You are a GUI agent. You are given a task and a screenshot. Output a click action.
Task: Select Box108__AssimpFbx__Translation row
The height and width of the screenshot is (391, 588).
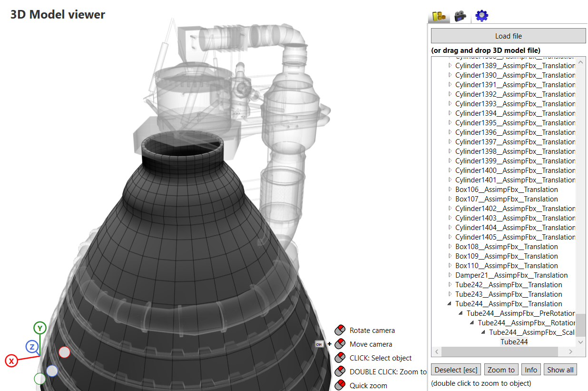click(507, 246)
